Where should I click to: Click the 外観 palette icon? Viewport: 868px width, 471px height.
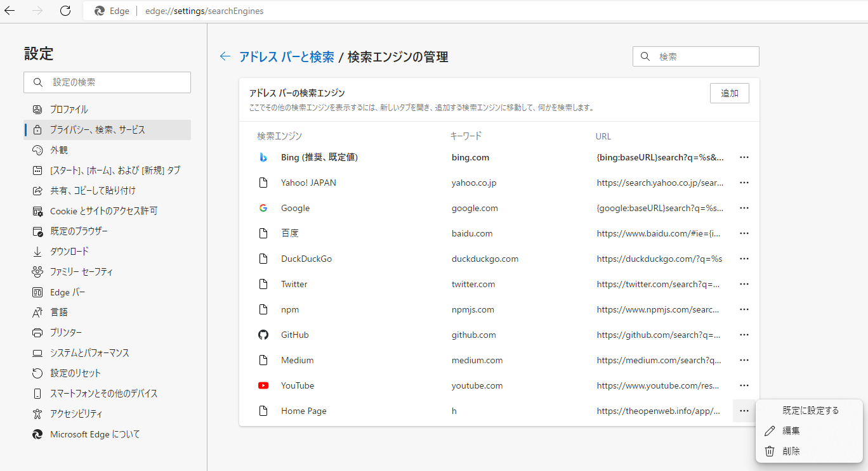click(x=37, y=150)
